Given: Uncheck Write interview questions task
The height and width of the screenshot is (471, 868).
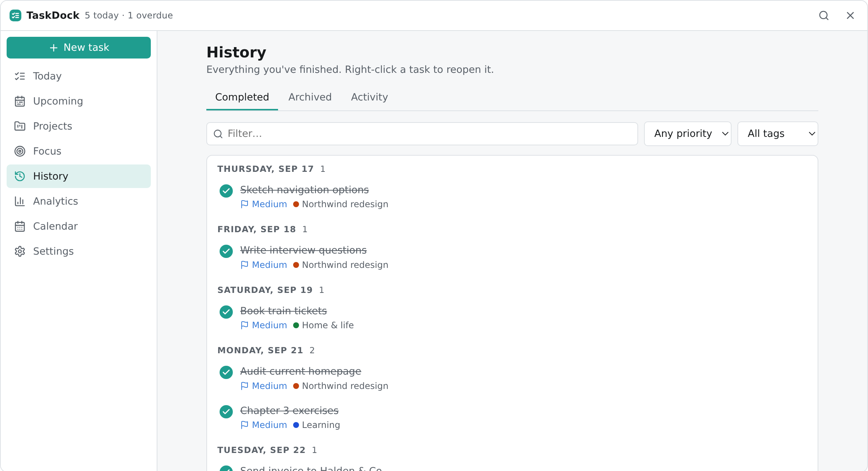Looking at the screenshot, I should point(226,251).
